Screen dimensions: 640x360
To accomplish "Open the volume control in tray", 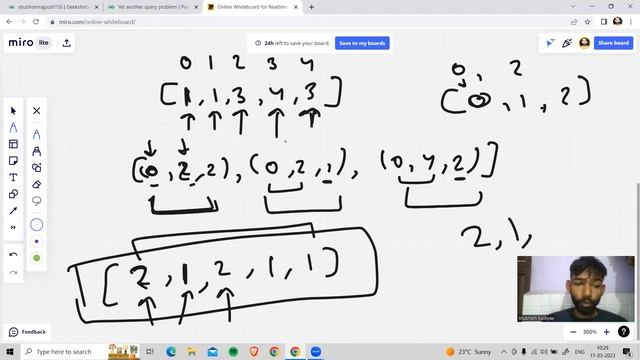I will coord(544,351).
